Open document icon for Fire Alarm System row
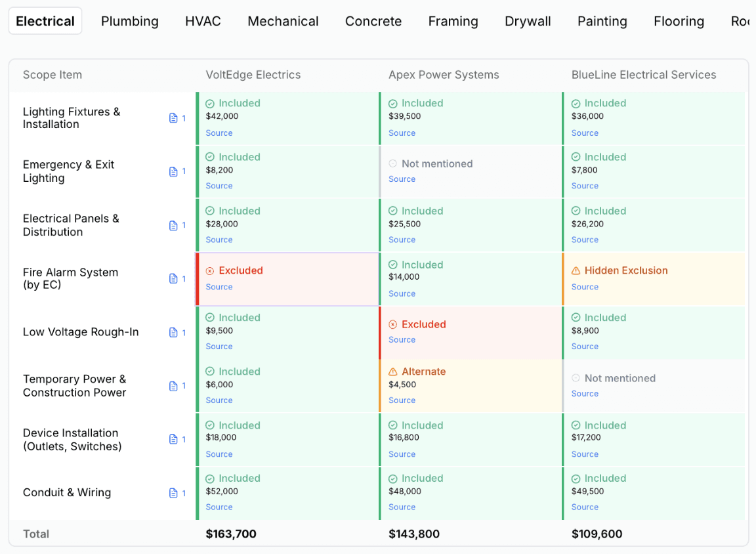The width and height of the screenshot is (756, 554). tap(173, 279)
